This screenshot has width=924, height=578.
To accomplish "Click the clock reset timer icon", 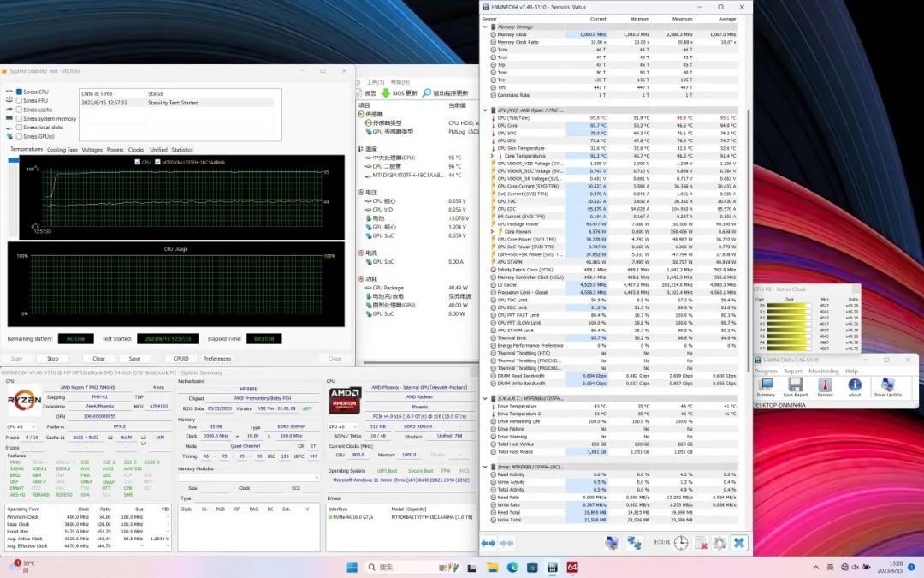I will tap(680, 543).
